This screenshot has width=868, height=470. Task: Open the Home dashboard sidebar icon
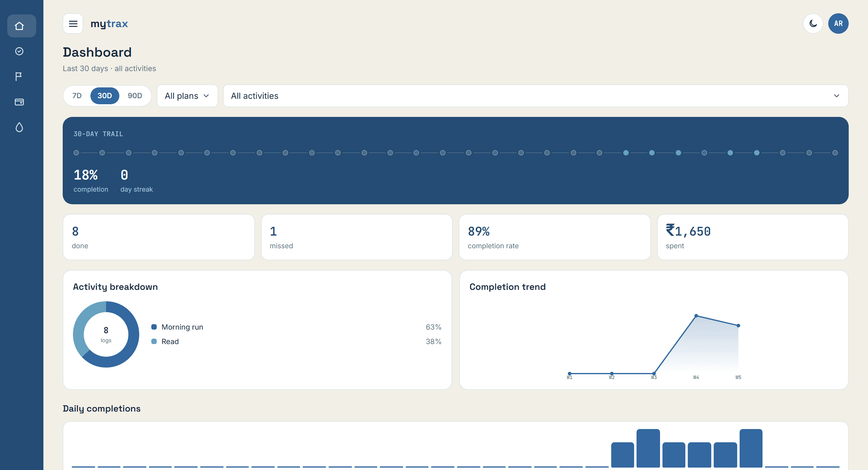coord(22,26)
